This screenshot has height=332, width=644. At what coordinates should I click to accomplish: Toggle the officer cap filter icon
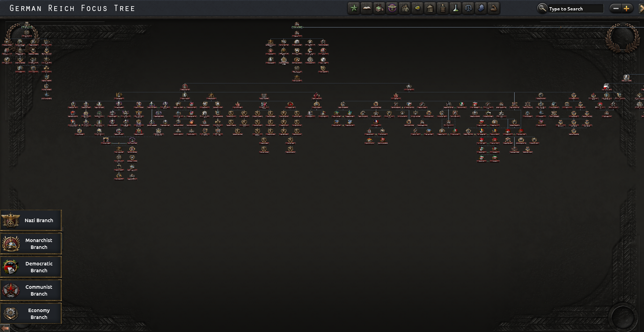(x=417, y=8)
